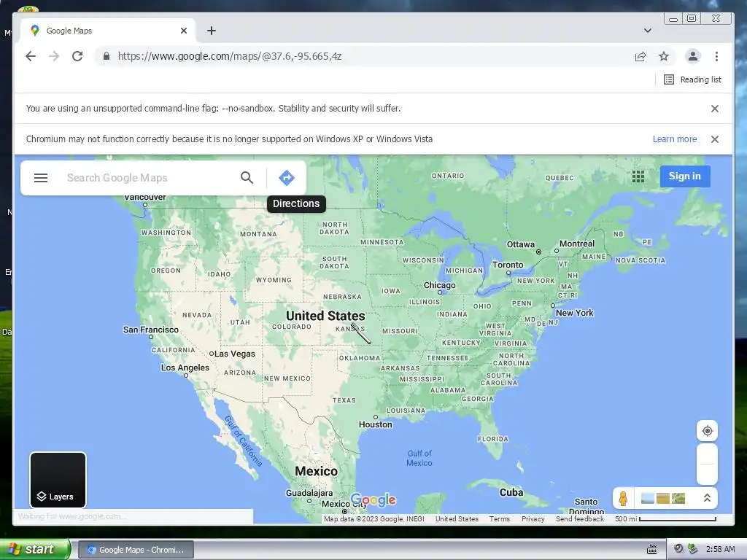Click the imagery thumbnails strip
The image size is (747, 560).
click(662, 499)
